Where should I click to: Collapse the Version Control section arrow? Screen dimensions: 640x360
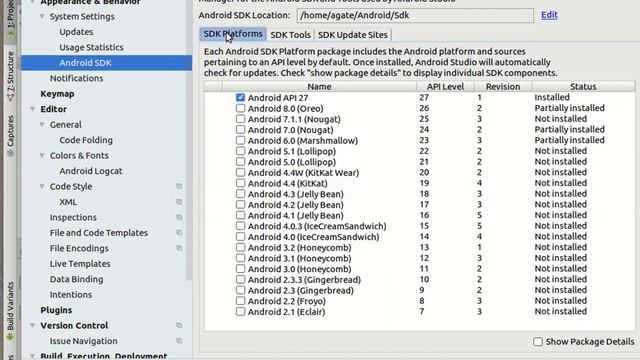click(x=32, y=325)
